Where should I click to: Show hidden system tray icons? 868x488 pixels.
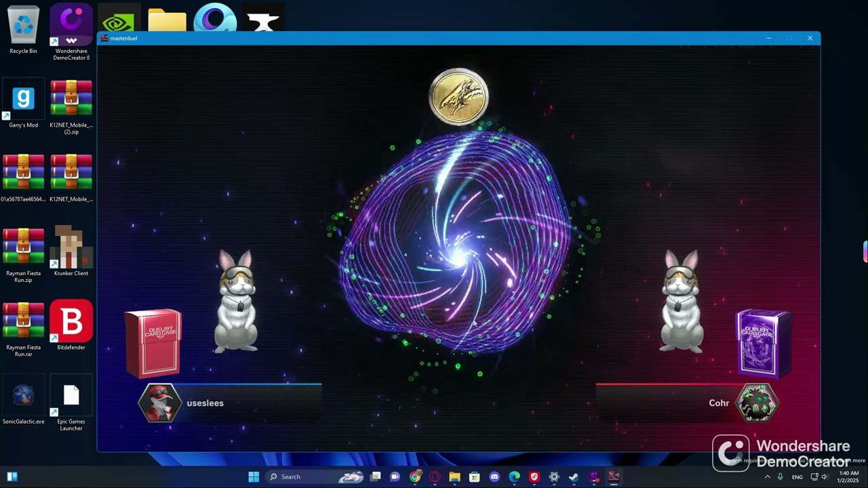(768, 476)
